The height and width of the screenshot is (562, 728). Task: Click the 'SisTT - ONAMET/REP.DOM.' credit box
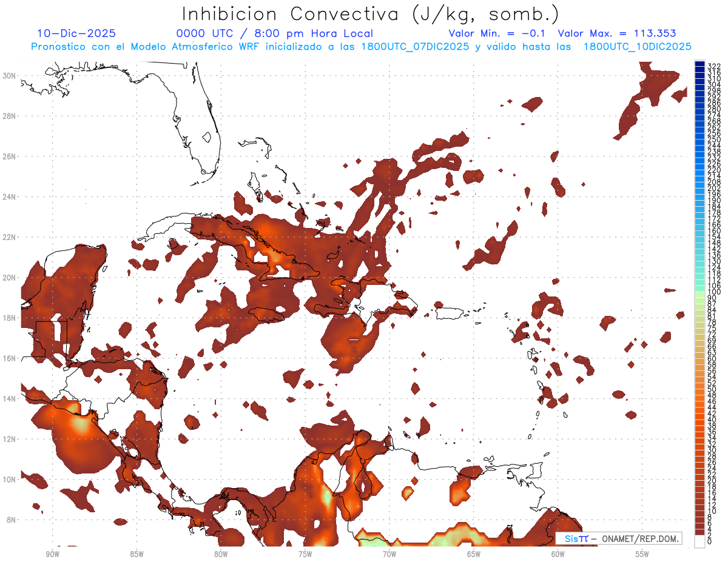pos(619,539)
